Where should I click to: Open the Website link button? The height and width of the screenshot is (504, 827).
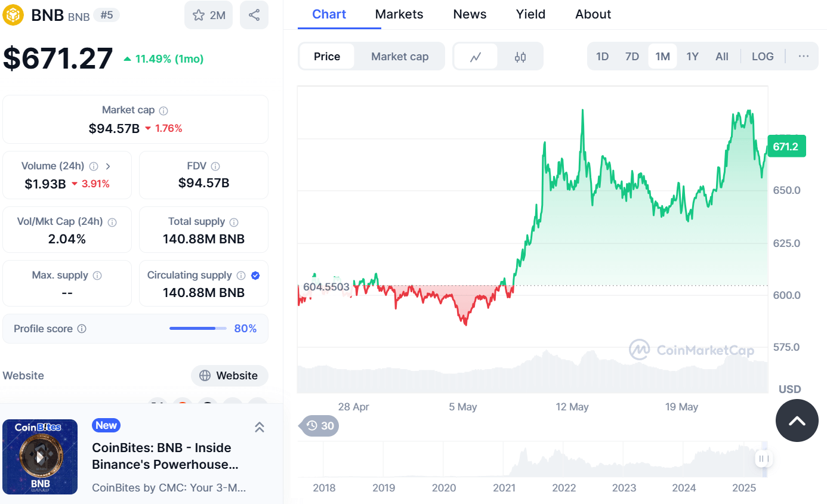coord(230,376)
